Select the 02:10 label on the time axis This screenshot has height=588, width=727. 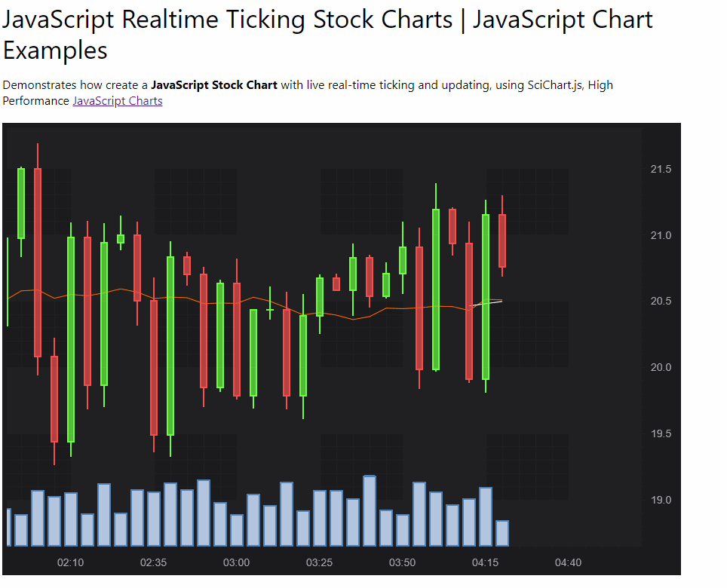pyautogui.click(x=70, y=562)
